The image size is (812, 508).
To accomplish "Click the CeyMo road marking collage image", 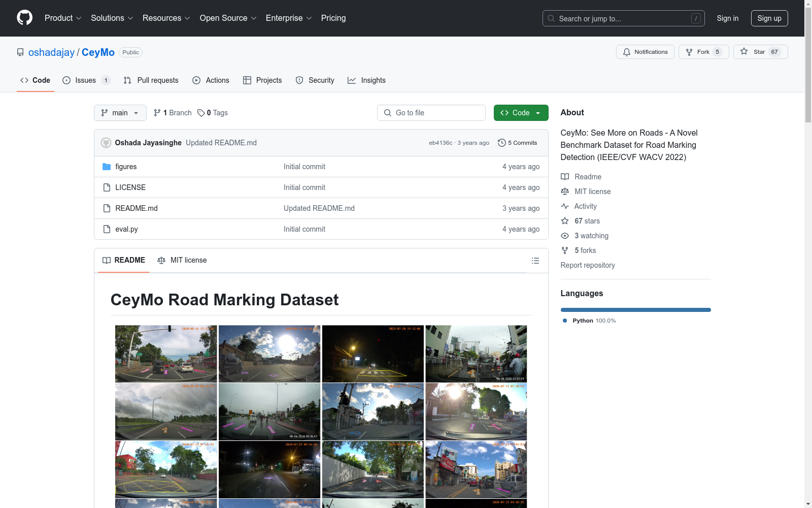I will pos(321,417).
